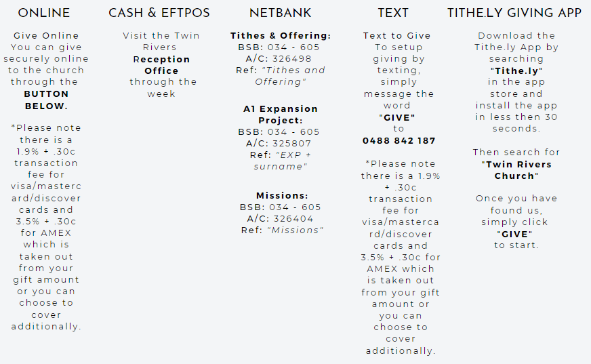Image resolution: width=591 pixels, height=364 pixels.
Task: Click the "Twin Rivers Church" bold text
Action: [516, 170]
